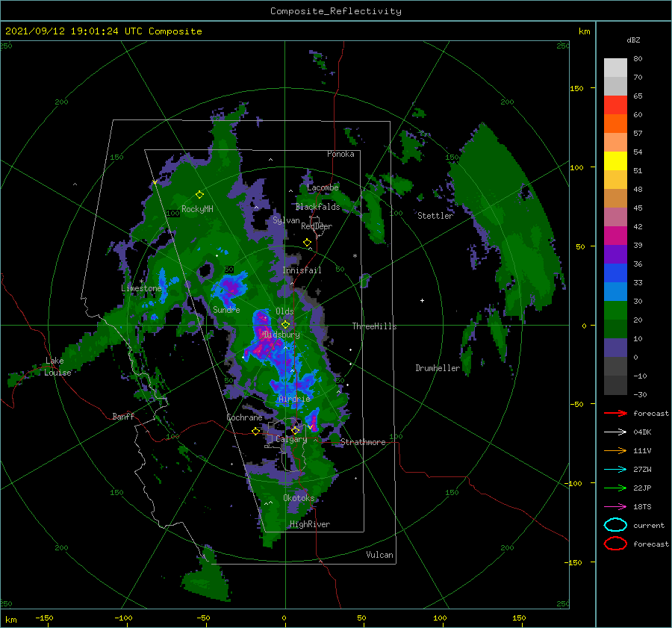Image resolution: width=672 pixels, height=628 pixels.
Task: Click the green 22JP arrow icon
Action: [615, 488]
